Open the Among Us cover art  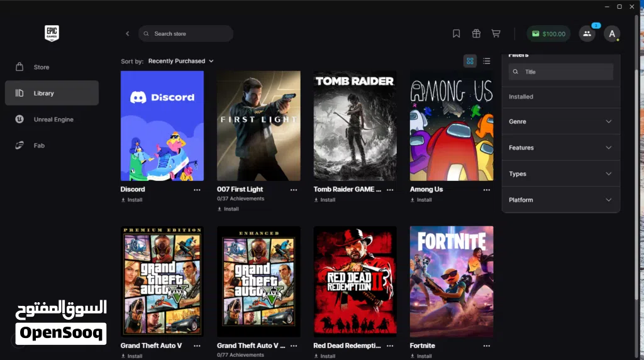[x=452, y=126]
